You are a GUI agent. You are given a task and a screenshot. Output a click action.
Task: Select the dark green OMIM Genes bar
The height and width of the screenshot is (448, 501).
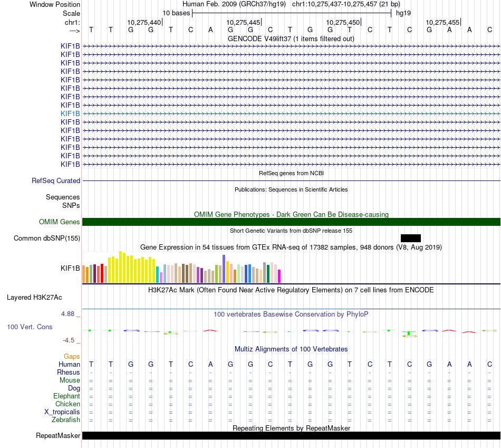tap(291, 222)
